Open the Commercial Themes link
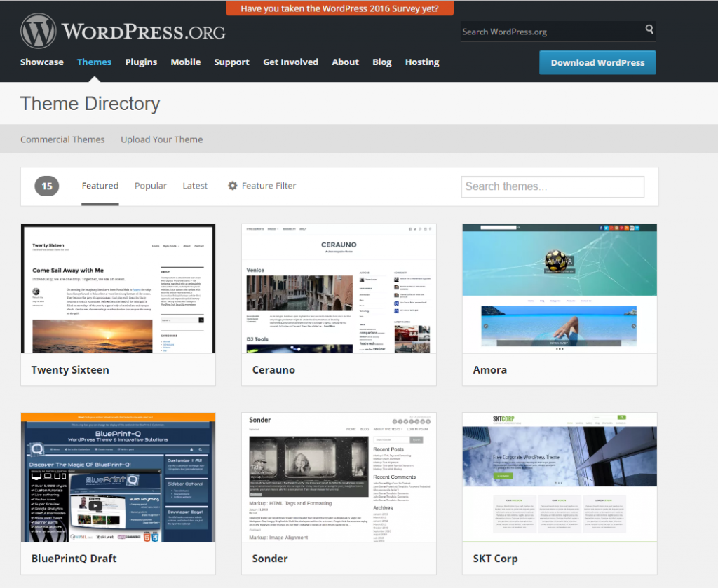The width and height of the screenshot is (718, 588). pyautogui.click(x=62, y=139)
